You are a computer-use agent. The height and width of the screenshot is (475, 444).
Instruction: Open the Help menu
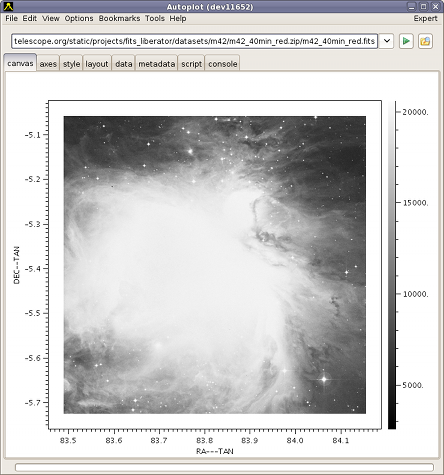(178, 19)
